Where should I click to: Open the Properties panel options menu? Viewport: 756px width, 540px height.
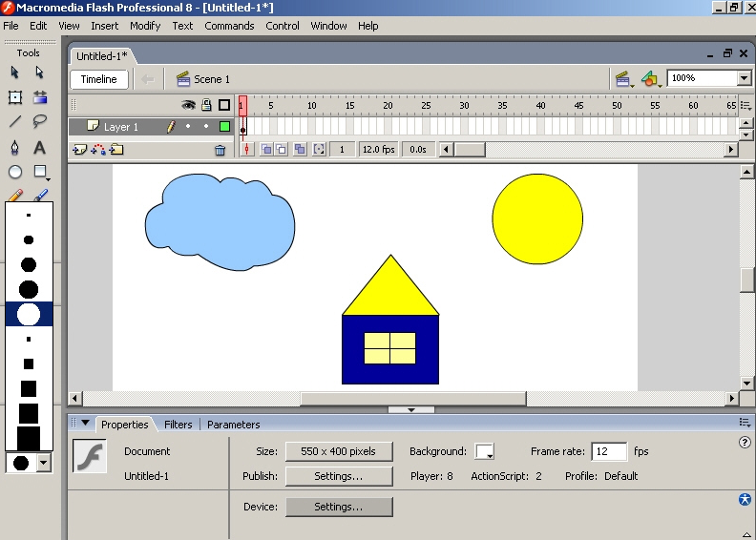coord(745,423)
